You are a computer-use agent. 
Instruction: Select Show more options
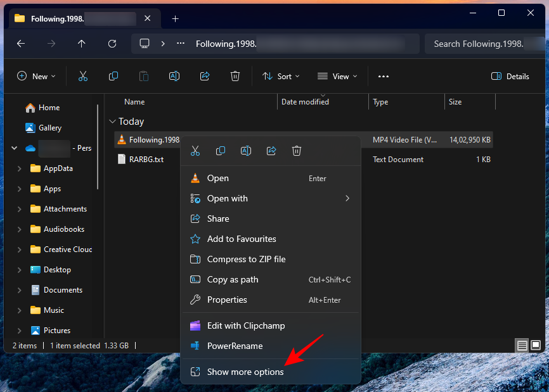tap(245, 372)
